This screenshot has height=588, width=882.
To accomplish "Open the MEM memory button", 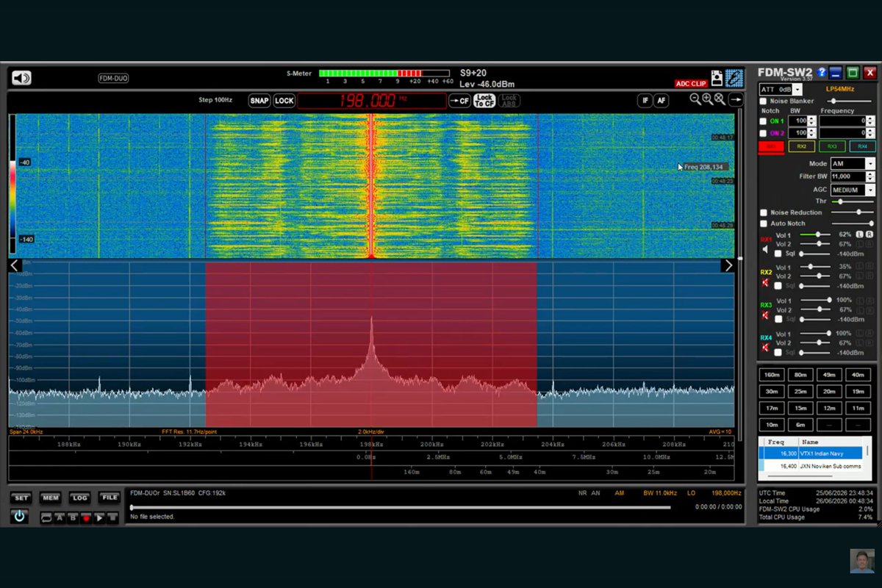I will coord(50,498).
